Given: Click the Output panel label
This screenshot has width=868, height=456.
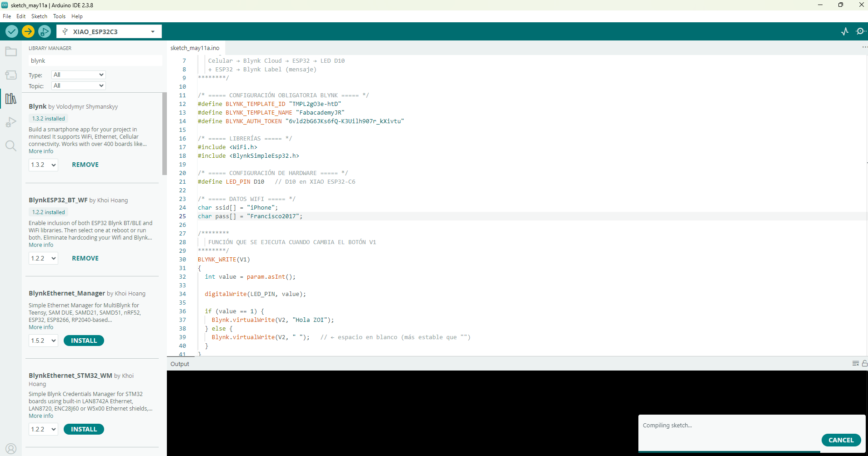Looking at the screenshot, I should (x=180, y=364).
